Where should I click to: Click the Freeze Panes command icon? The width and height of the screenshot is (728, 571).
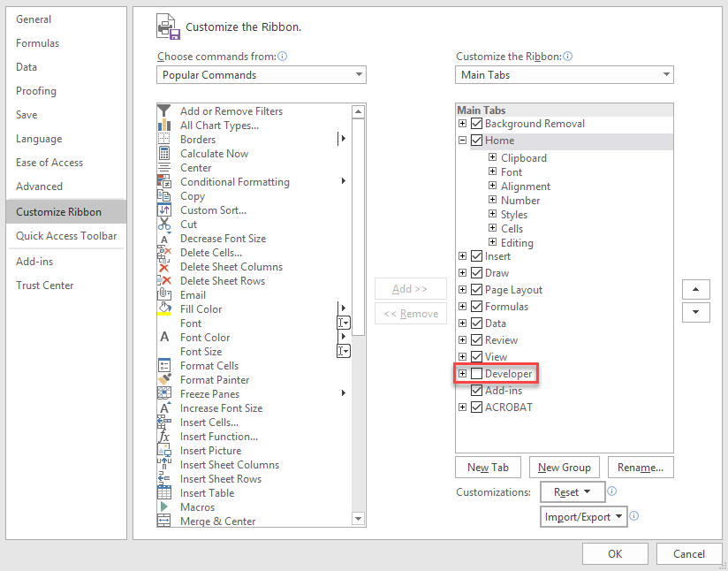coord(163,394)
